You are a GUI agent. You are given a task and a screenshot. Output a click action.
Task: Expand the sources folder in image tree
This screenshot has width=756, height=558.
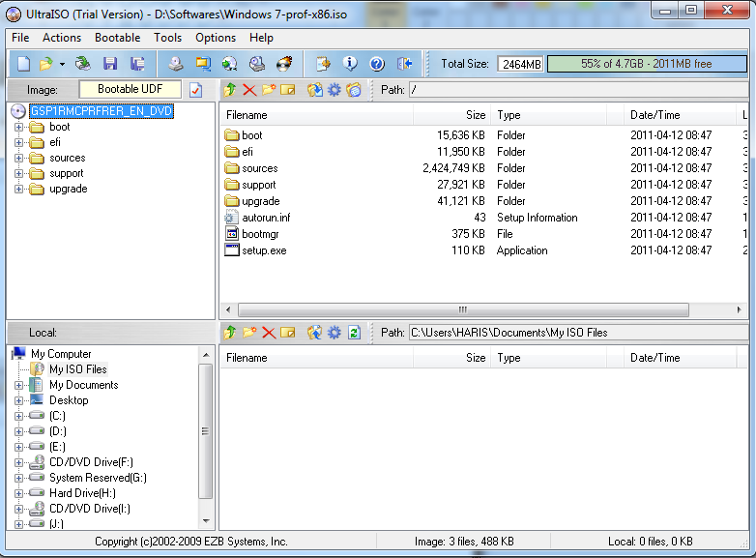pos(18,159)
